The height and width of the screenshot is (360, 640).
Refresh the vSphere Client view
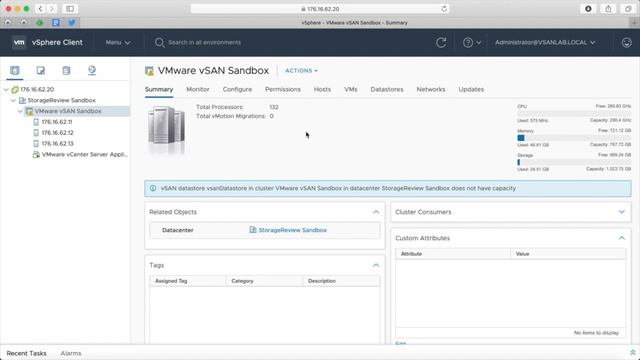click(441, 42)
